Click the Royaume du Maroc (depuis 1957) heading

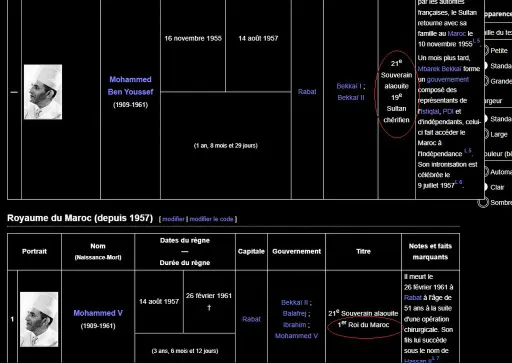pyautogui.click(x=80, y=218)
